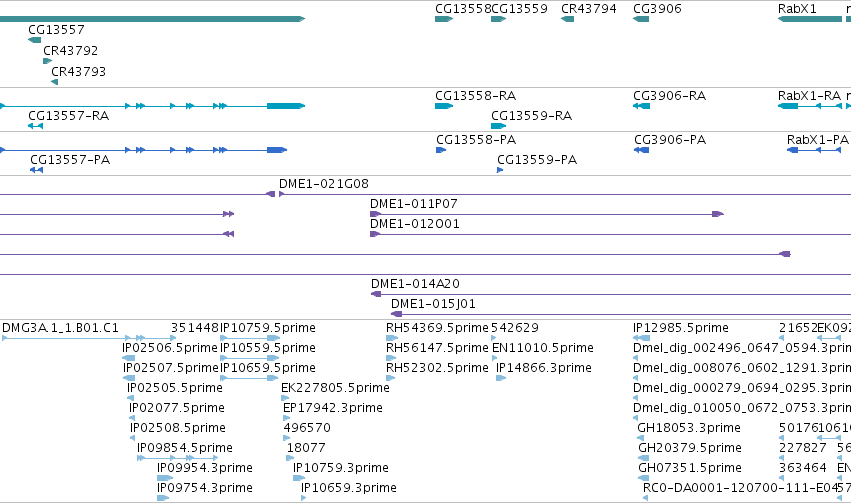The image size is (851, 503).
Task: Click EST IP02077.5prime
Action: tap(132, 418)
